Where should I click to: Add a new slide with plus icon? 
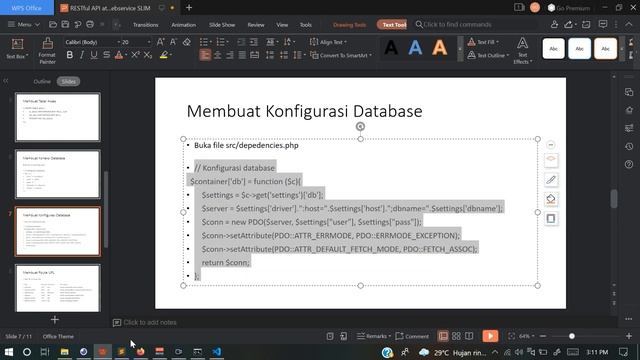(55, 320)
